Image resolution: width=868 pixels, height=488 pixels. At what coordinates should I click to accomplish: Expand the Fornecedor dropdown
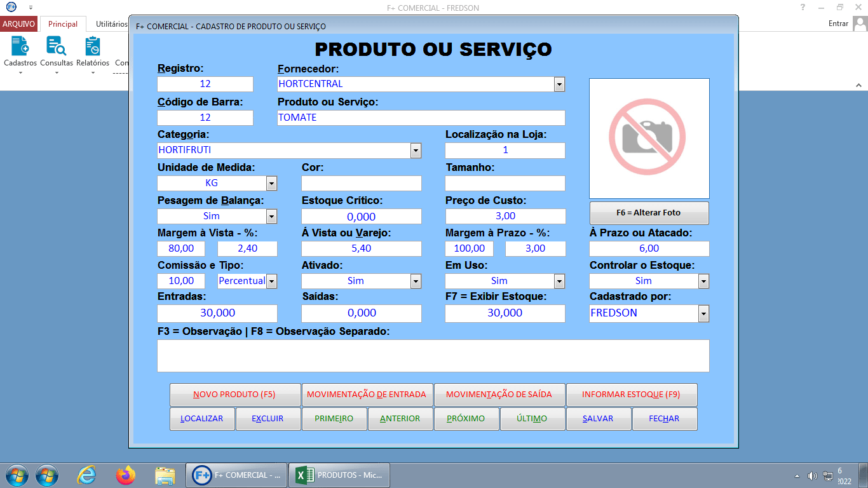click(559, 84)
